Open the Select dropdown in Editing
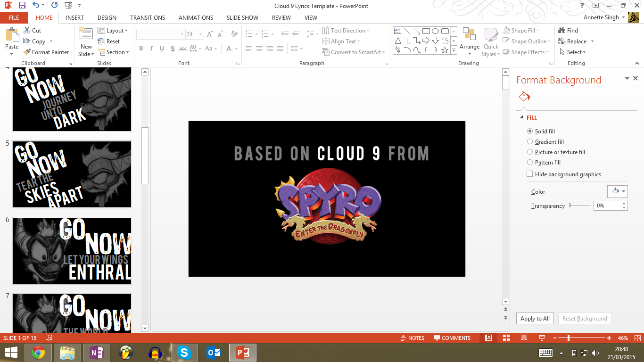Viewport: 644px width, 362px height. pos(573,52)
